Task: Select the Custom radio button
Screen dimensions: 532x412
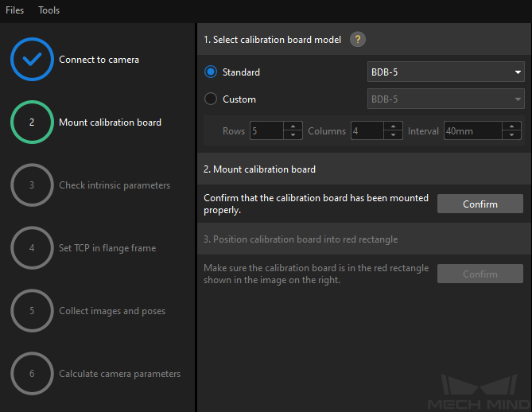Action: coord(211,99)
